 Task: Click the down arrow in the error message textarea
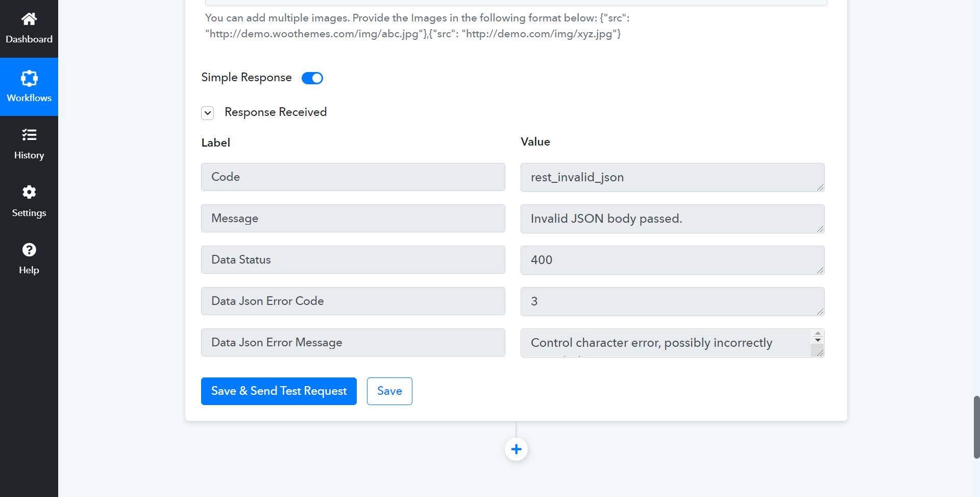818,340
